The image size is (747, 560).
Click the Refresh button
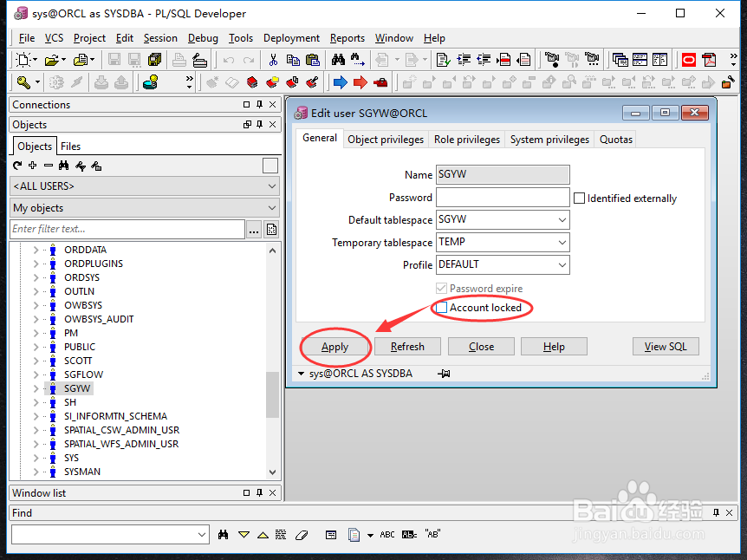click(407, 347)
